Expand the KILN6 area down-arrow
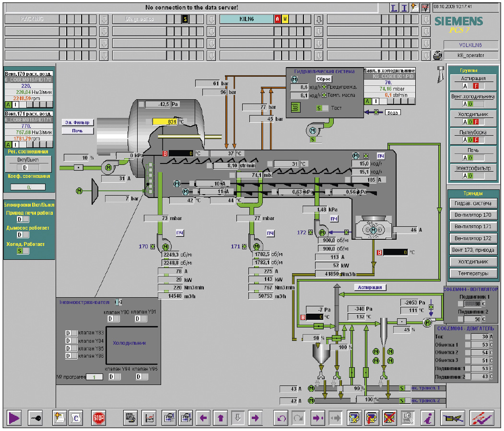This screenshot has height=431, width=504. [x=318, y=19]
